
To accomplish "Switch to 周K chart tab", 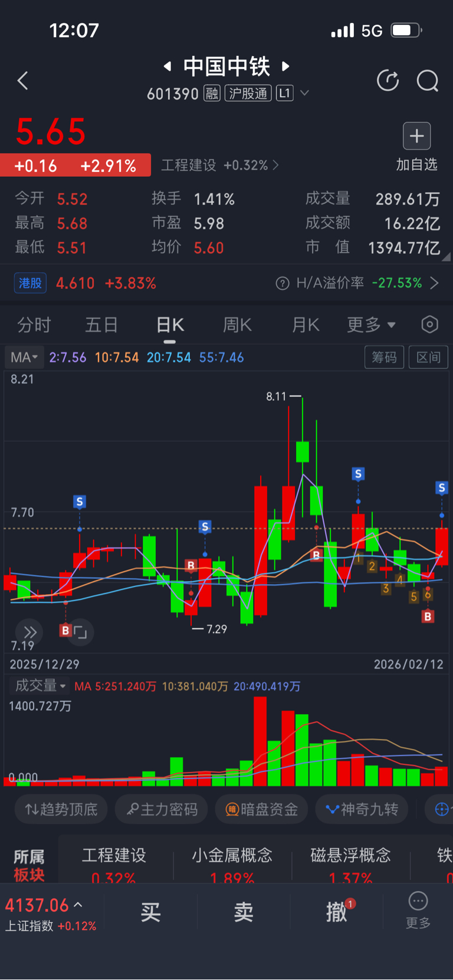I will tap(238, 325).
